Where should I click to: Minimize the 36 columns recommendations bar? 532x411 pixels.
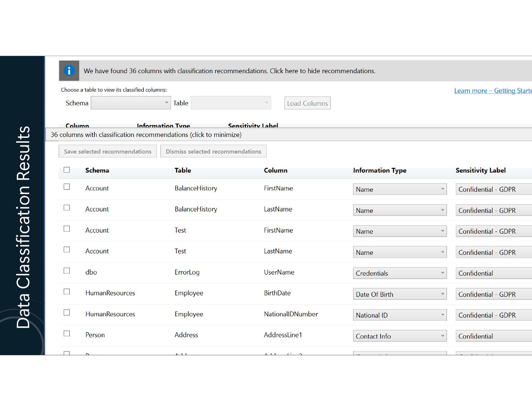tap(289, 135)
